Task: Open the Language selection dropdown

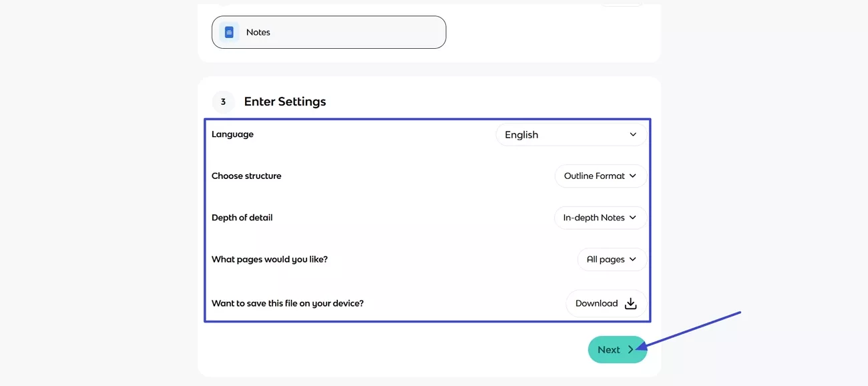Action: [571, 134]
